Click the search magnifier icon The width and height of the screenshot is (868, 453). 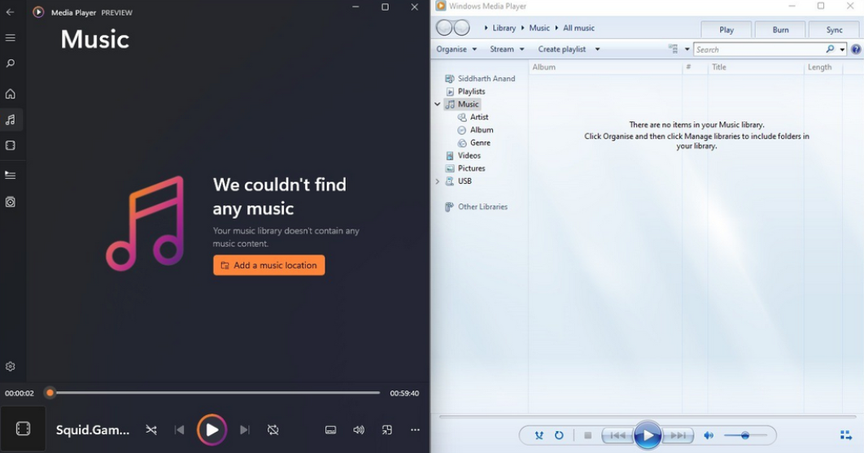coord(830,50)
